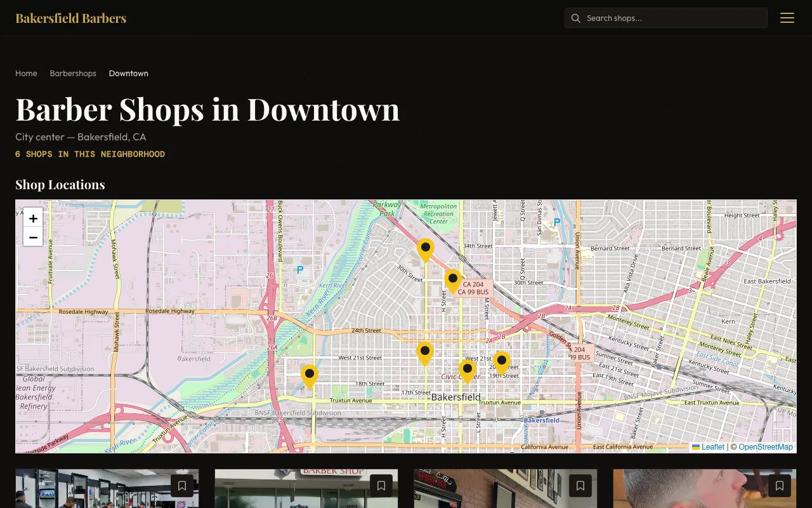812x508 pixels.
Task: Zoom in on the map
Action: 33,218
